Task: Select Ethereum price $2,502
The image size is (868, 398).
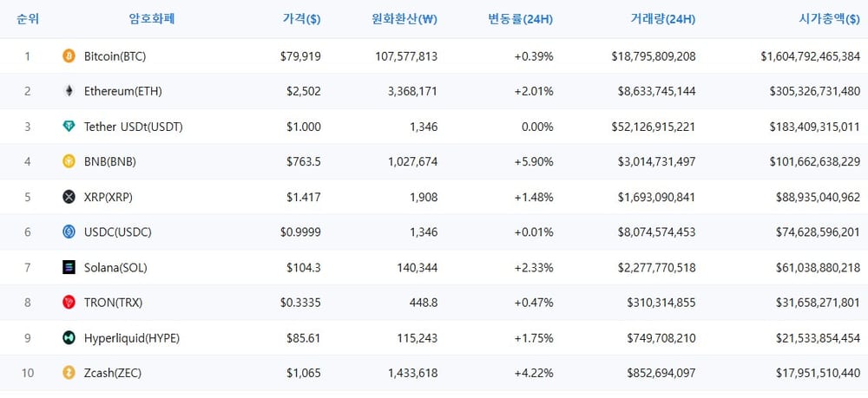Action: point(303,92)
